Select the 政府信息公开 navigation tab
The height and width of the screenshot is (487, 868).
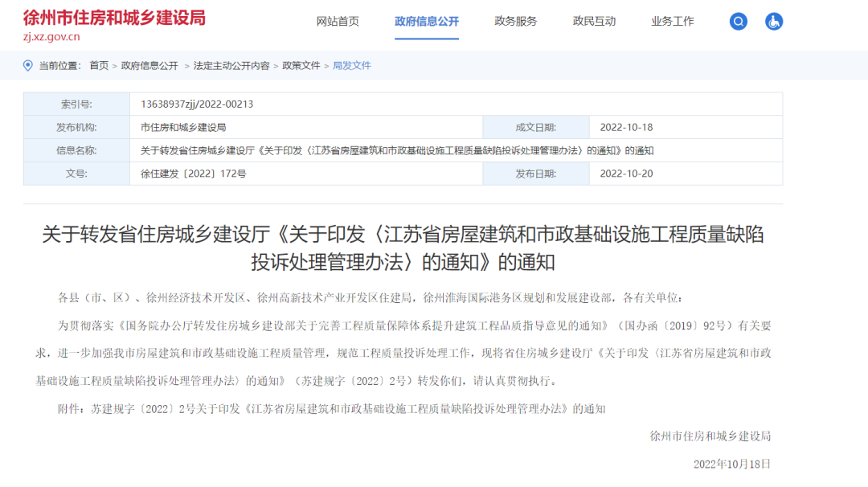click(426, 22)
